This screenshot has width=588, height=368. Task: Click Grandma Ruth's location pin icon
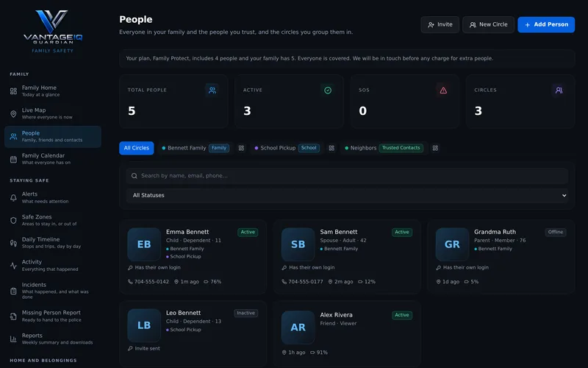[x=438, y=282]
